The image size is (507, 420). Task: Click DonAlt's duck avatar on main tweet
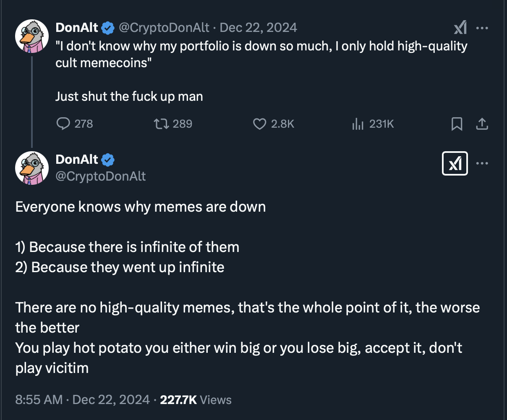32,168
